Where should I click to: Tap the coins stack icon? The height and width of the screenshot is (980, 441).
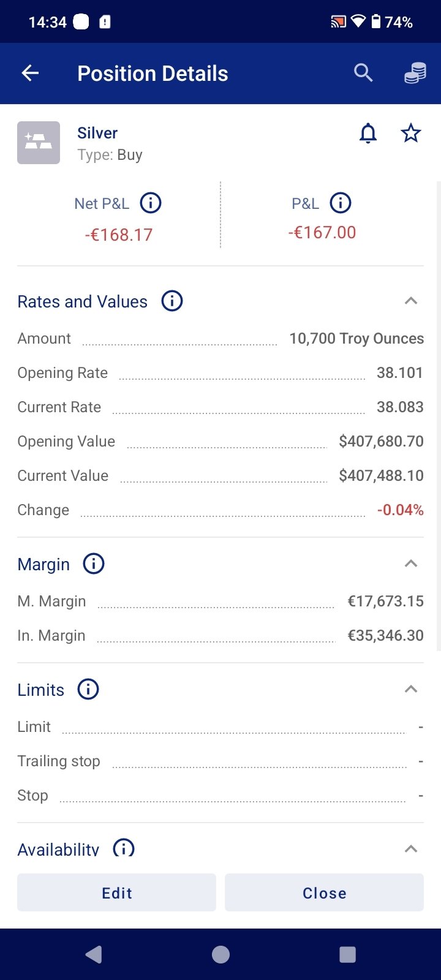(x=415, y=73)
